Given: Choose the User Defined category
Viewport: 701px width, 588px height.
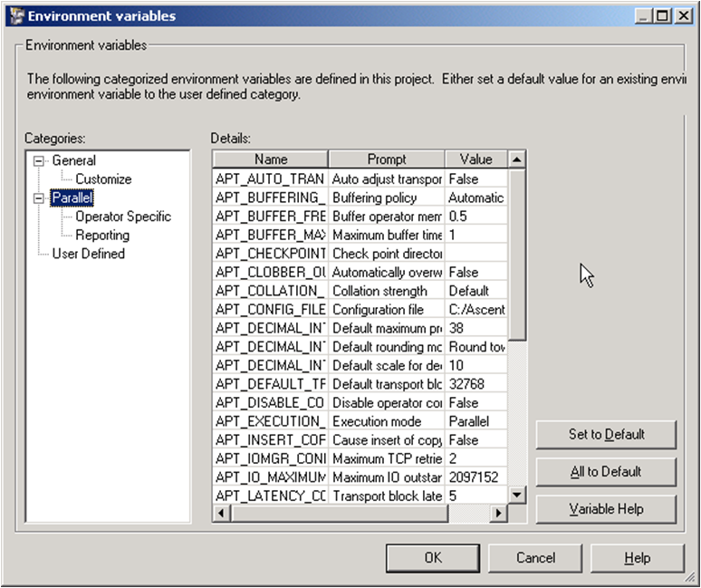Looking at the screenshot, I should click(x=88, y=254).
